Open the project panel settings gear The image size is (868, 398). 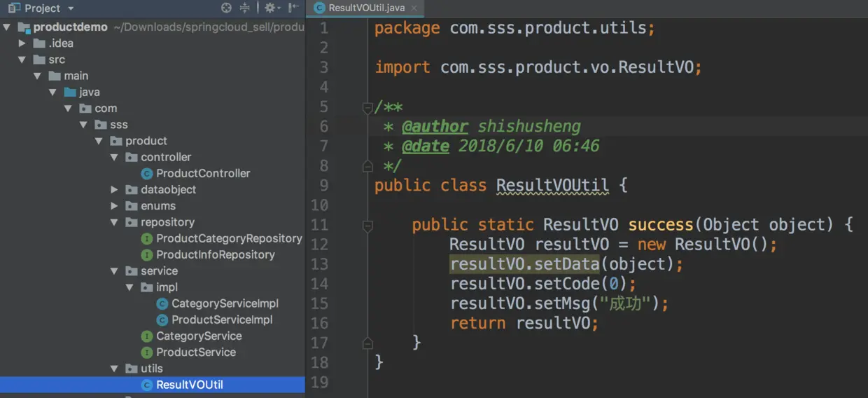tap(272, 8)
